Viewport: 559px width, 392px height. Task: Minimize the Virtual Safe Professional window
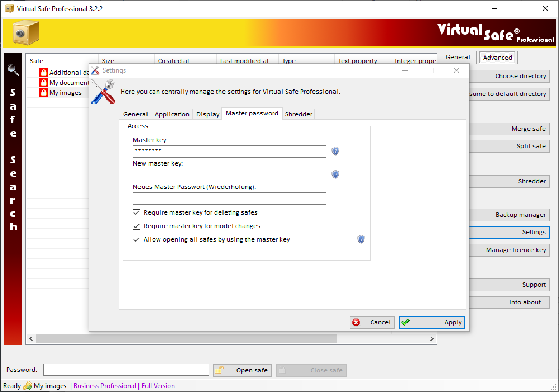[x=494, y=9]
